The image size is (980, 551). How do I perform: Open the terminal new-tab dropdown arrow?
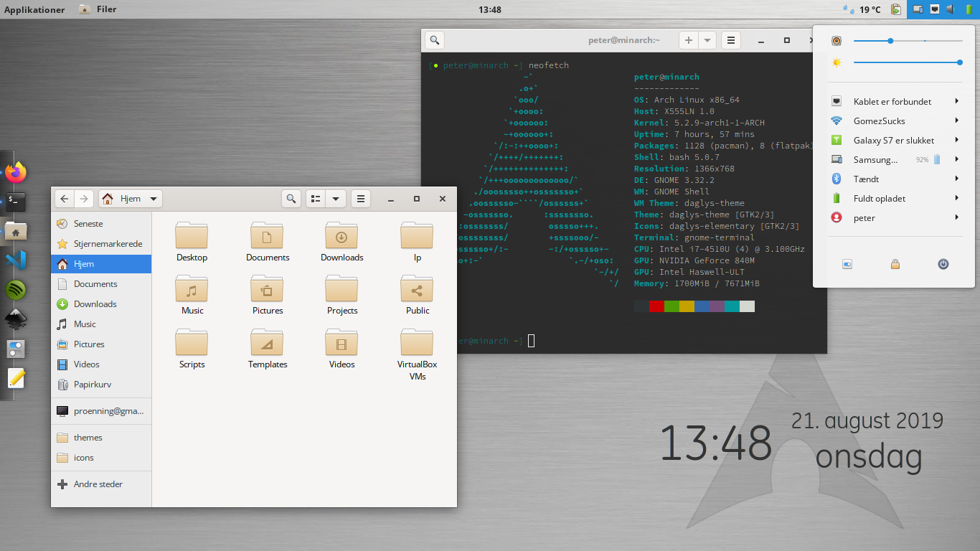(x=707, y=40)
